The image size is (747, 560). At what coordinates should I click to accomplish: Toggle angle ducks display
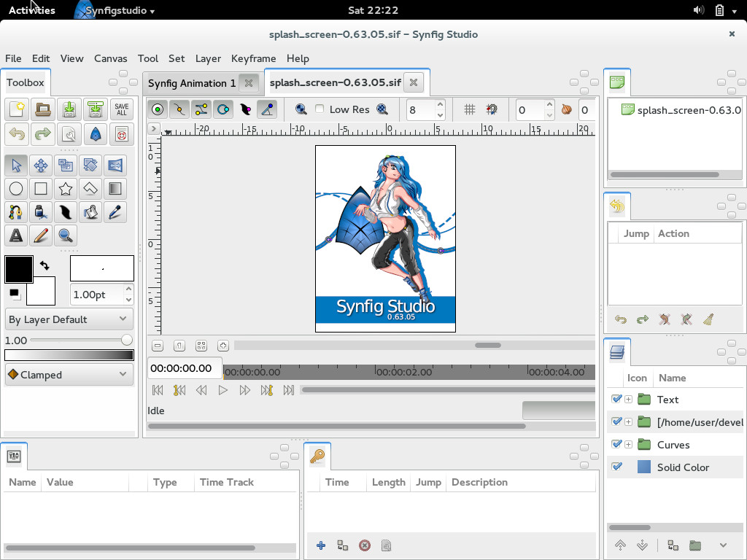tap(267, 109)
